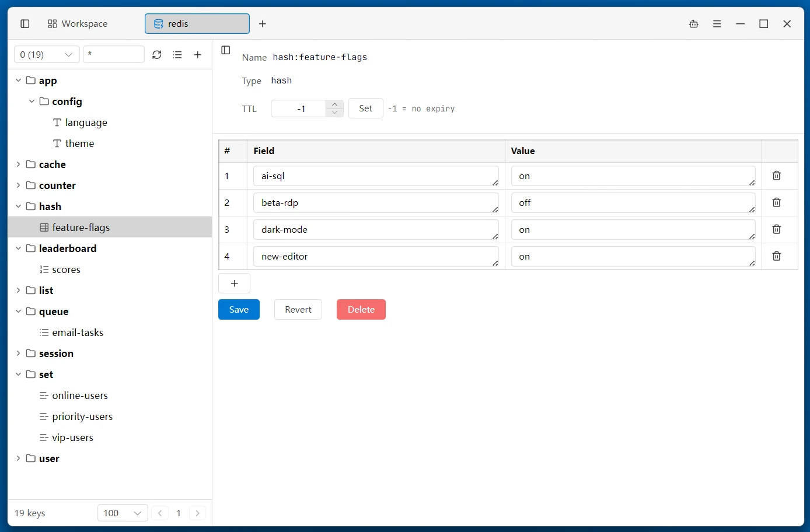Expand the session folder
The height and width of the screenshot is (532, 810).
click(x=18, y=353)
